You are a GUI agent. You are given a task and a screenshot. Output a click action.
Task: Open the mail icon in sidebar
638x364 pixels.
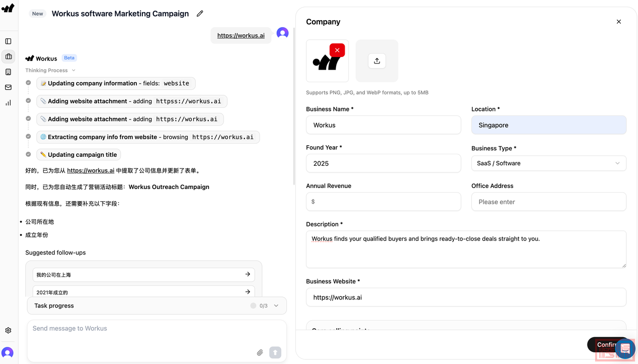click(x=8, y=87)
